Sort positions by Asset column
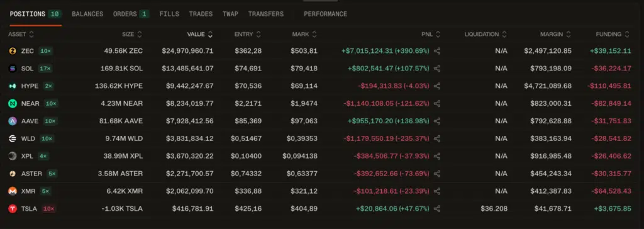This screenshot has height=229, width=644. pos(21,35)
